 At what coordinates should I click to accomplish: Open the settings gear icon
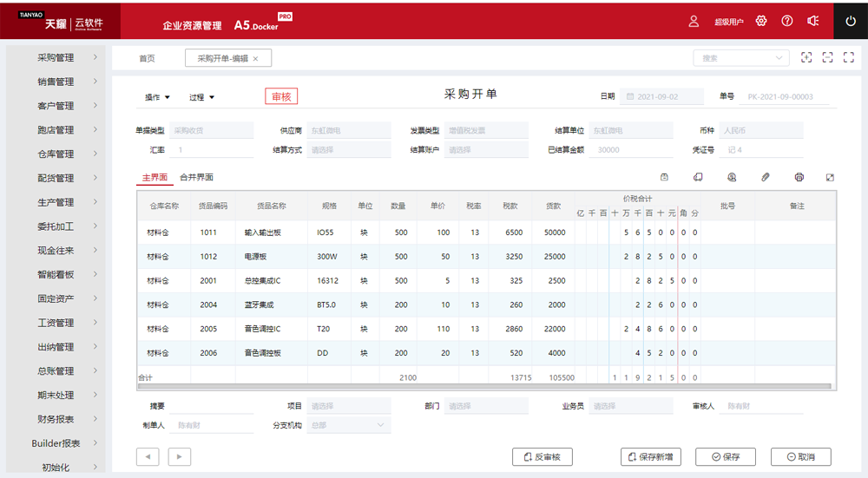tap(761, 21)
